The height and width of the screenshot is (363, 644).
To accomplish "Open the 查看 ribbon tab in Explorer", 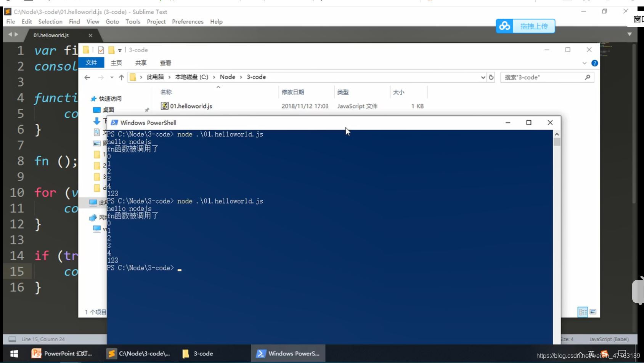I will pyautogui.click(x=165, y=63).
